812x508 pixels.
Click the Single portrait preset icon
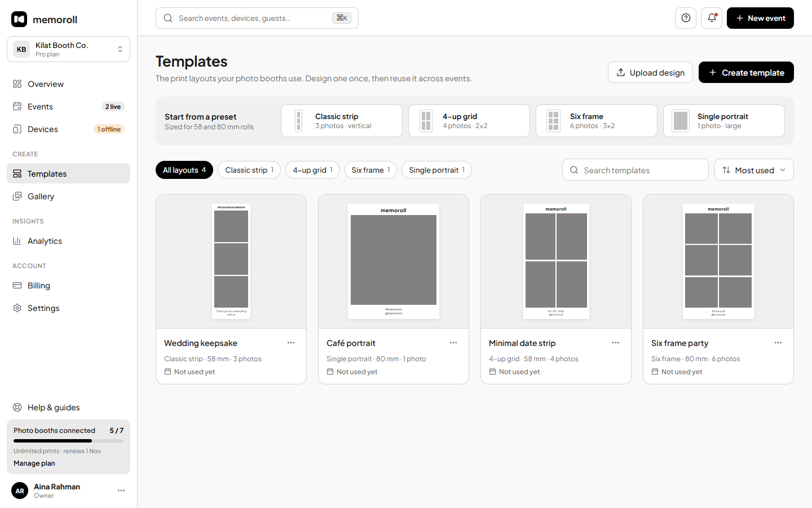tap(681, 121)
